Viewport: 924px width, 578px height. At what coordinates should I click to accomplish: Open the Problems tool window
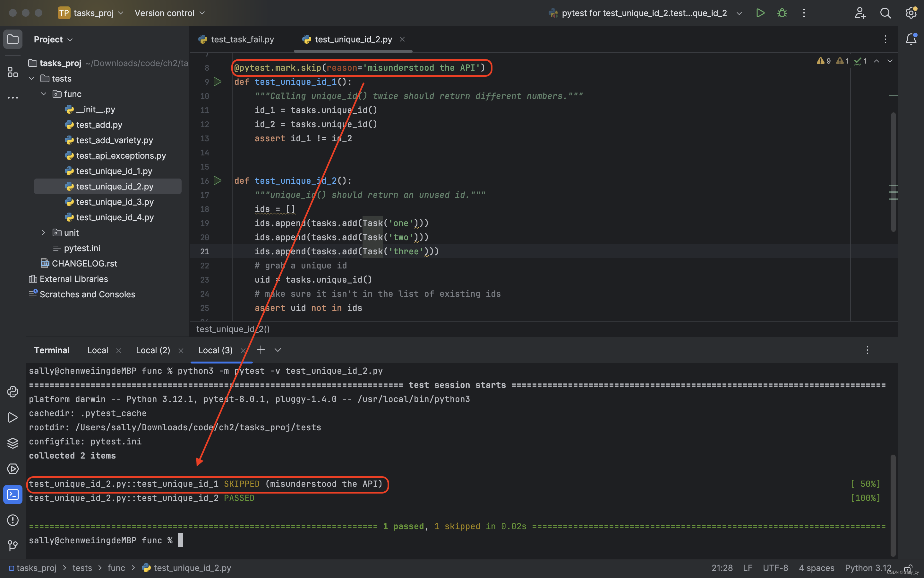click(13, 520)
